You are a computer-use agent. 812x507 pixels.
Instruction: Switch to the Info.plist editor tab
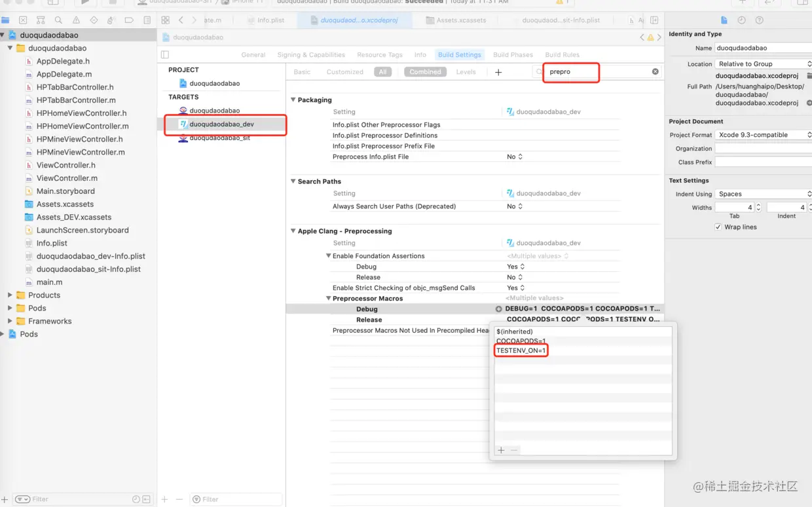coord(265,20)
